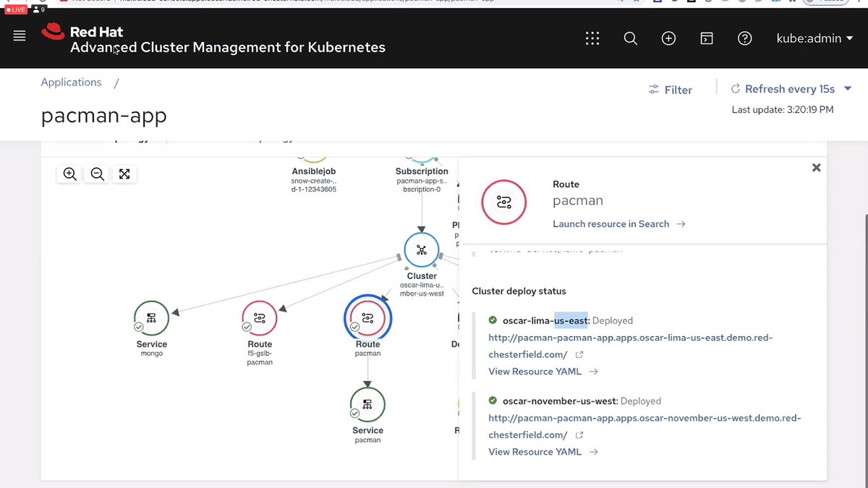Open the help question mark icon

[744, 38]
